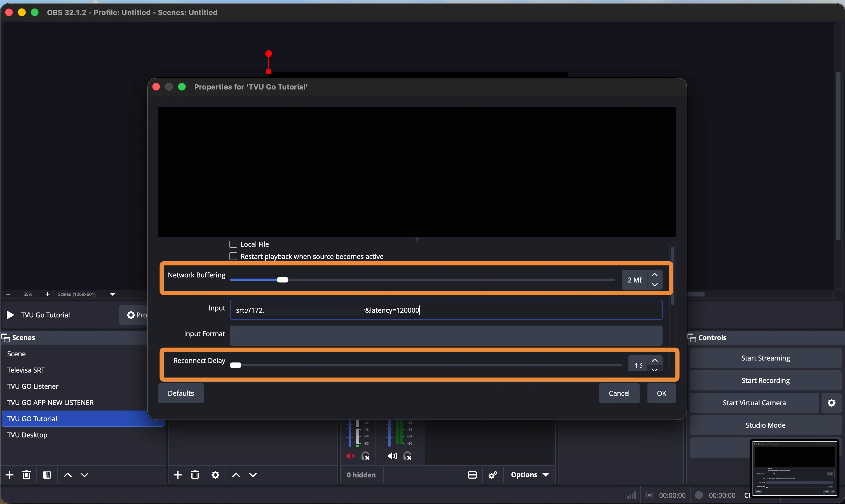Screen dimensions: 845x504
Task: Click OK in the Properties dialog
Action: [x=661, y=393]
